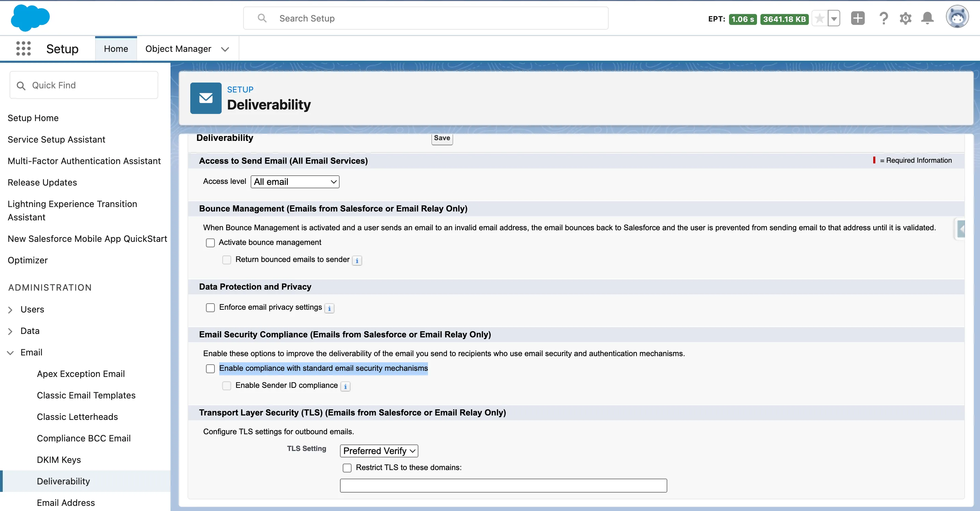Open the App Launcher grid icon
The width and height of the screenshot is (980, 511).
pos(23,49)
